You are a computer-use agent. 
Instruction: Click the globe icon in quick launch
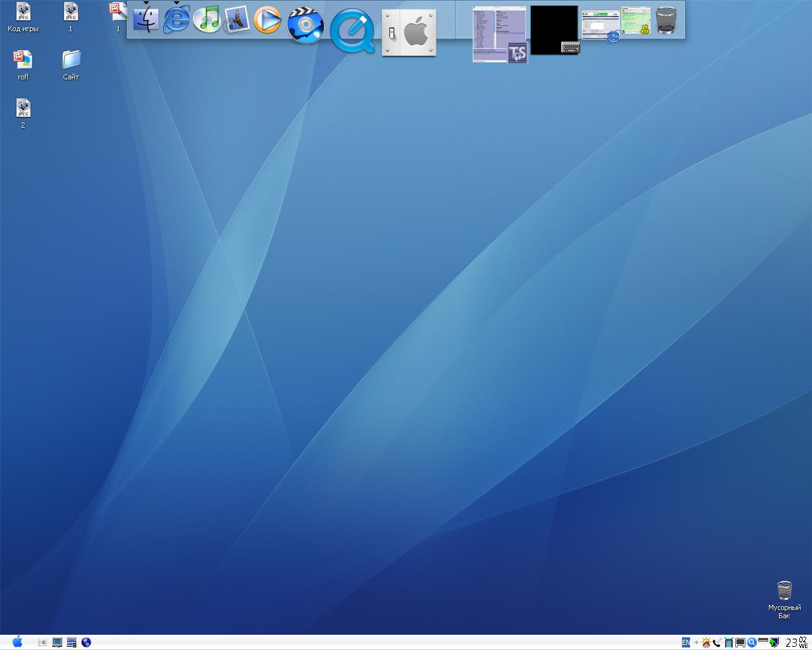click(86, 642)
